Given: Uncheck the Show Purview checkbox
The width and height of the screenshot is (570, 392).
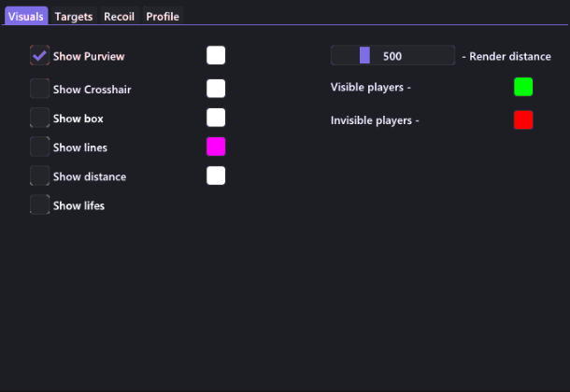Looking at the screenshot, I should click(x=39, y=56).
